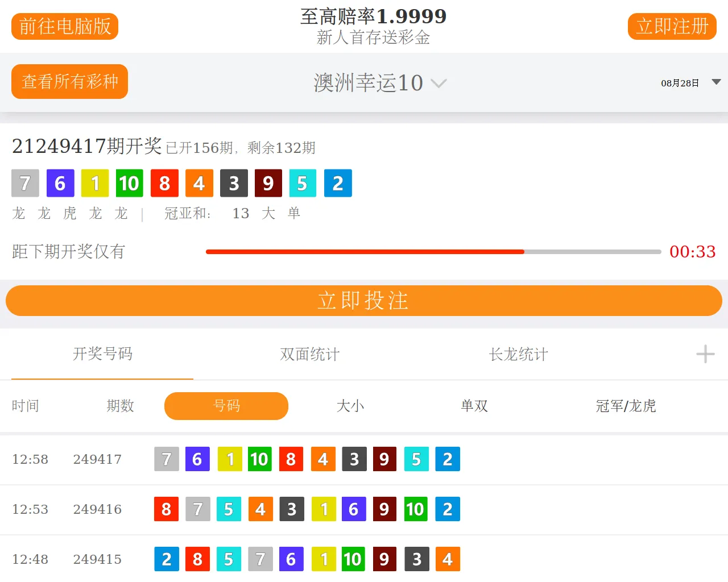Click dark red 9 ball in latest result
Viewport: 728px width, 582px height.
[268, 183]
